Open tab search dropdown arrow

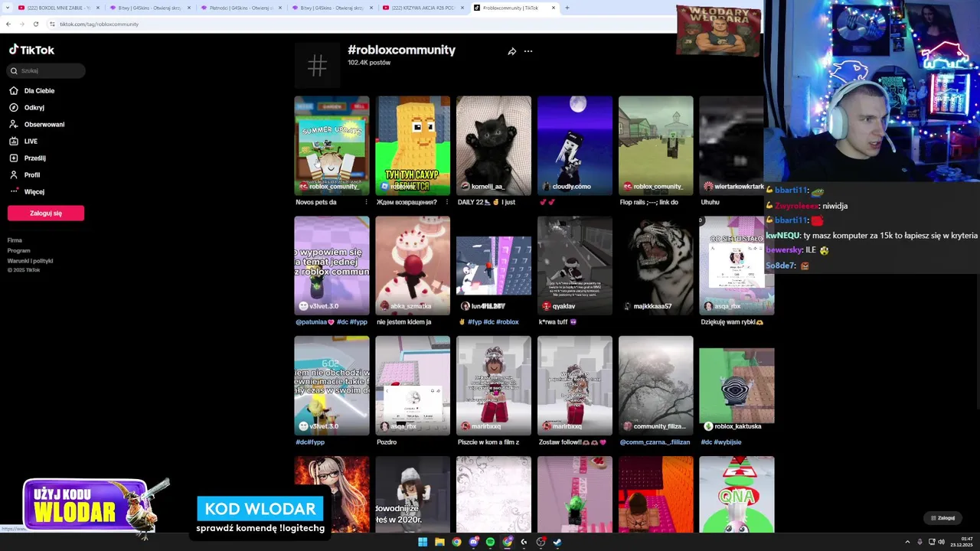pyautogui.click(x=6, y=8)
